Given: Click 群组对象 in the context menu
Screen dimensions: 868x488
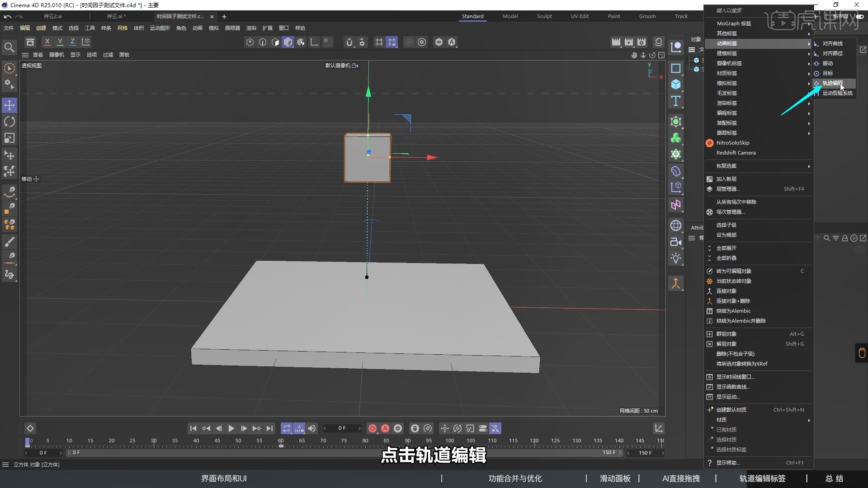Looking at the screenshot, I should tap(726, 334).
